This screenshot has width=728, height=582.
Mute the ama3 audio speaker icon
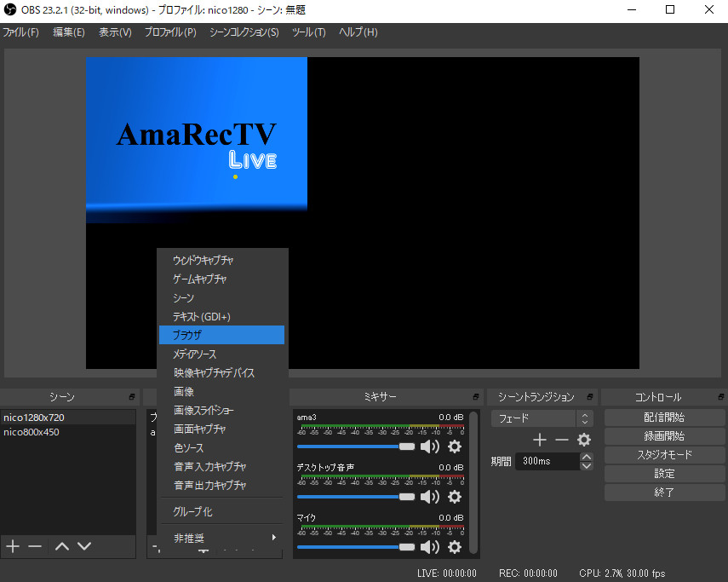[x=429, y=447]
